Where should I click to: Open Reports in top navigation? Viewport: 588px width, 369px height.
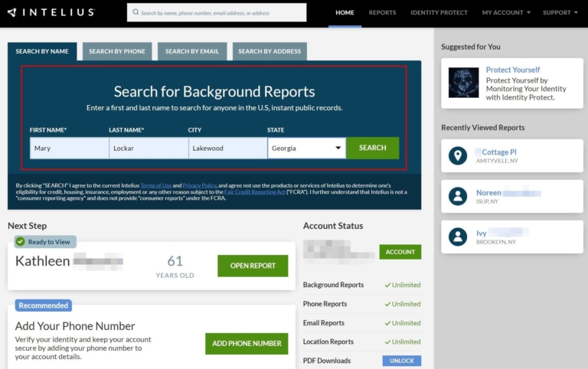(382, 13)
